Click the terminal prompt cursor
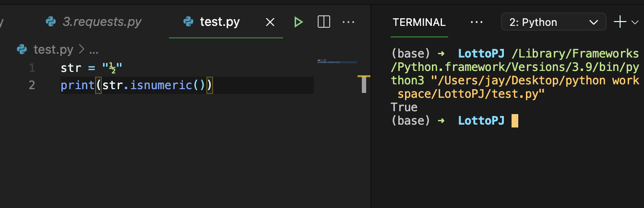This screenshot has width=644, height=208. pos(514,121)
